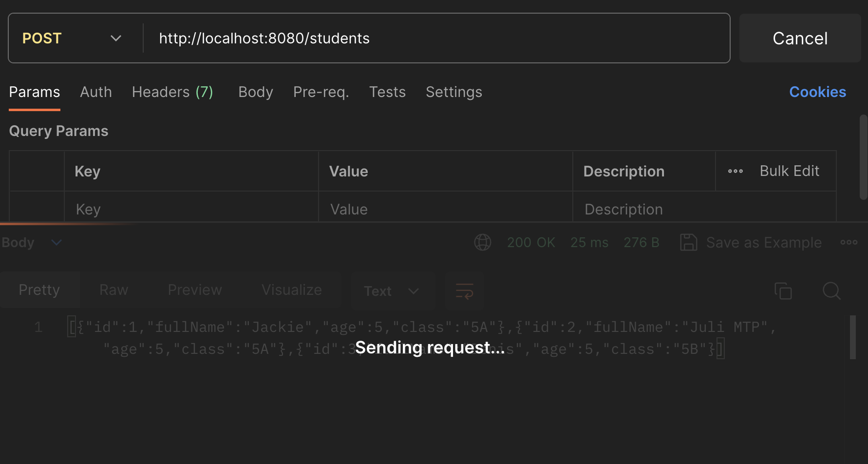Viewport: 868px width, 464px height.
Task: Cancel the request being sent
Action: click(x=800, y=39)
